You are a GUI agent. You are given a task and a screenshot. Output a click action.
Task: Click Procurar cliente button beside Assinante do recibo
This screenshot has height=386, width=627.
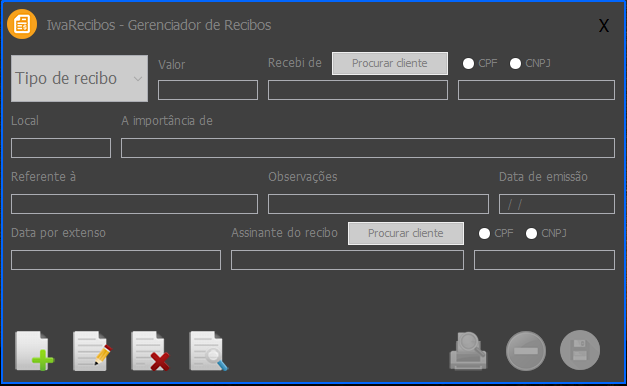click(406, 233)
